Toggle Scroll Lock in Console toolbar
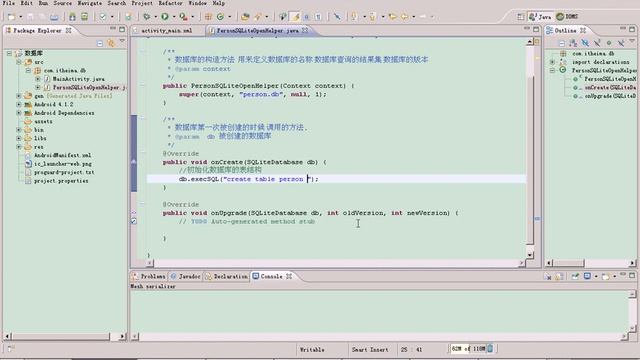 (559, 277)
